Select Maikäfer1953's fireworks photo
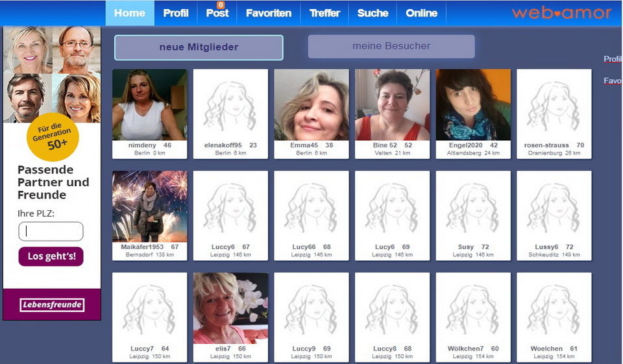Screen dimensions: 623x364 (149, 206)
